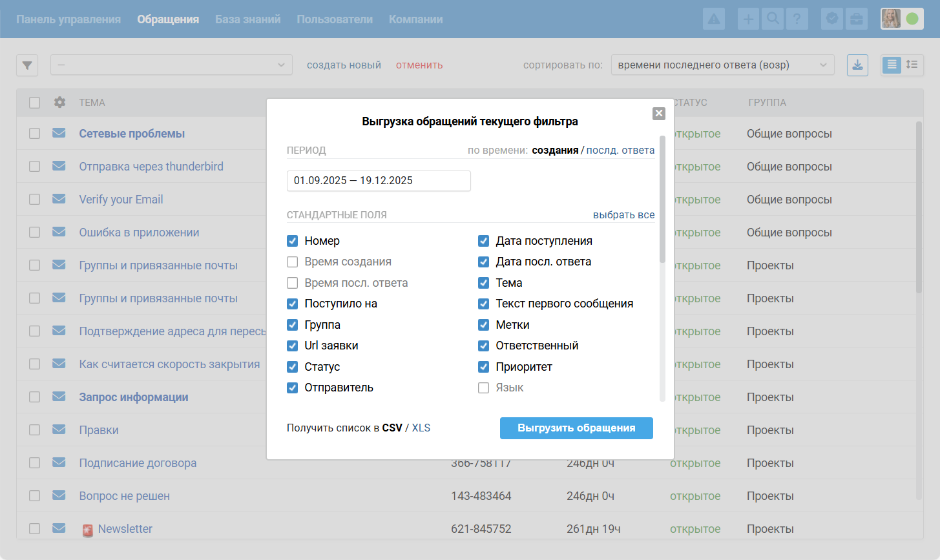Open table column settings gear icon
The height and width of the screenshot is (560, 940).
pyautogui.click(x=59, y=102)
